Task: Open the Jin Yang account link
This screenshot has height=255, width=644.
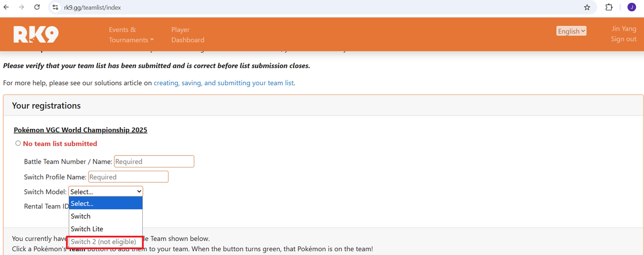Action: (x=624, y=29)
